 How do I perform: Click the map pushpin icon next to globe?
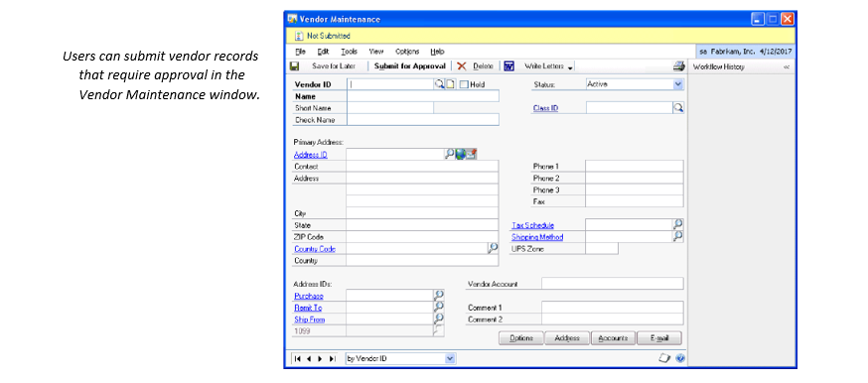(x=471, y=154)
